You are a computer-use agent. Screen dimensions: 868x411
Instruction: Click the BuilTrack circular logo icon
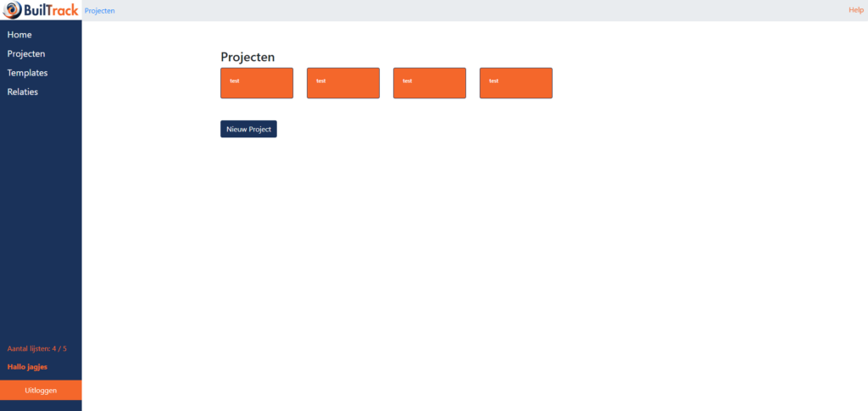(x=12, y=10)
